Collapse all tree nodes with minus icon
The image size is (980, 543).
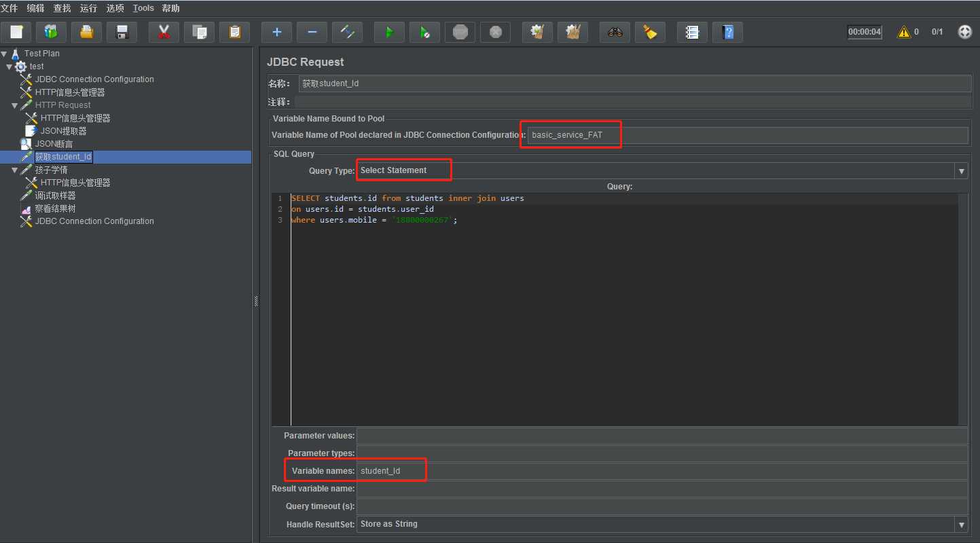(312, 32)
